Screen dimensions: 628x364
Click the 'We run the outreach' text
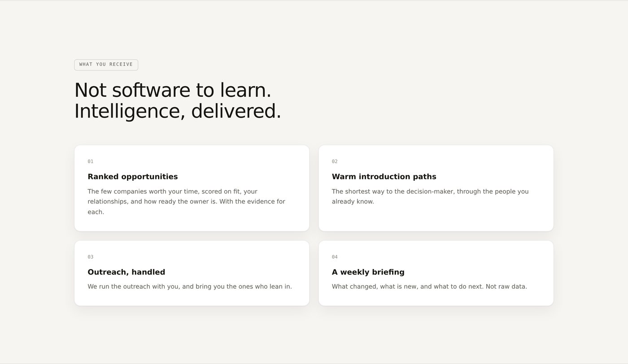pyautogui.click(x=190, y=286)
